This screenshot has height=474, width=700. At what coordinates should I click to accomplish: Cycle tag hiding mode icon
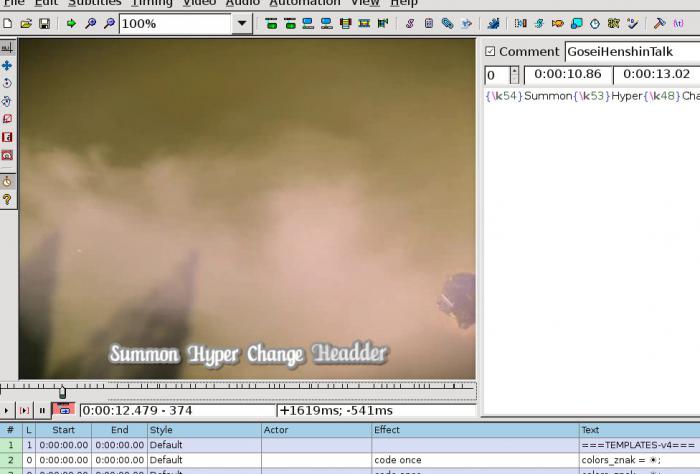tap(678, 23)
